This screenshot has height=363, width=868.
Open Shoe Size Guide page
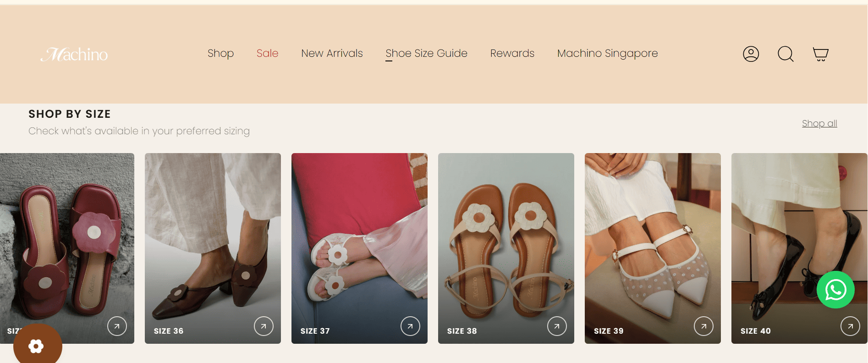(426, 53)
